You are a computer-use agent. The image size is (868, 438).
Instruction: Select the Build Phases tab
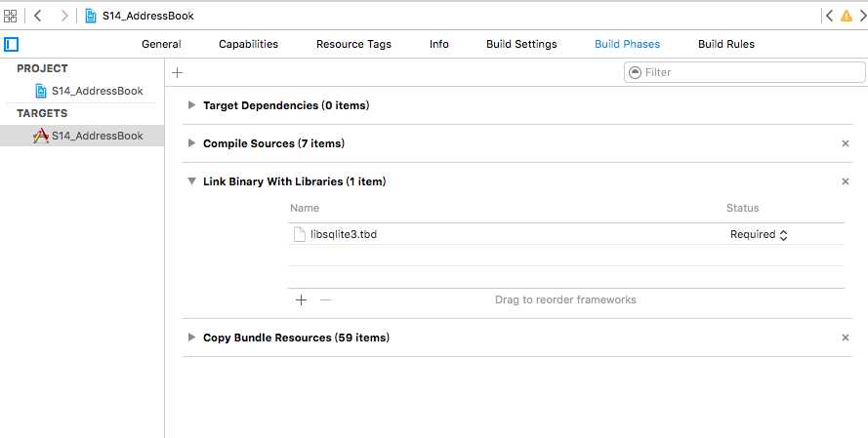(627, 44)
